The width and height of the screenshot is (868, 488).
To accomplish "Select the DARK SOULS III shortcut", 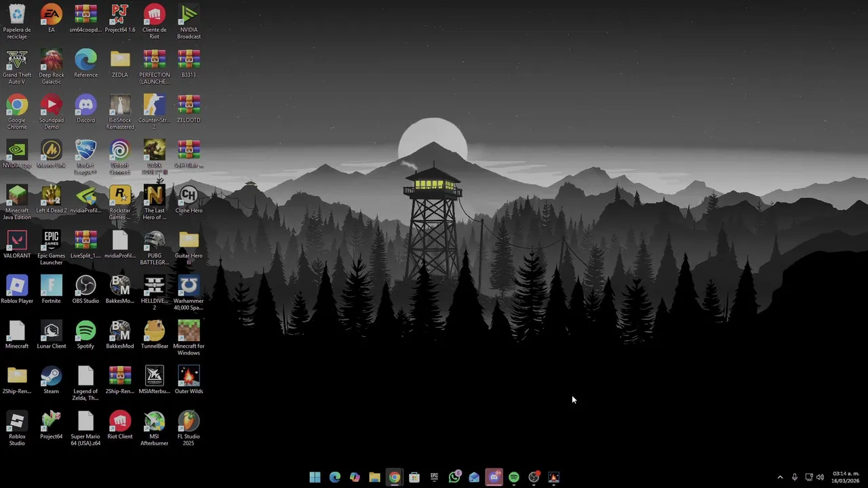I will click(x=155, y=157).
